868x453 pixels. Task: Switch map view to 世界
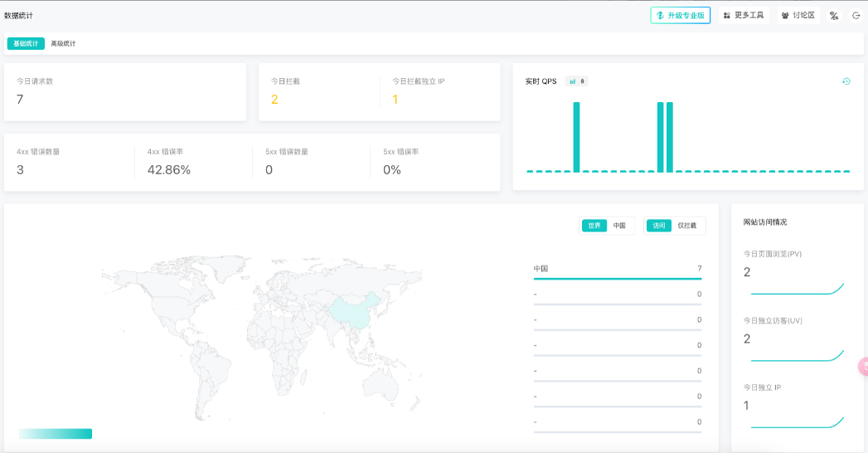click(x=594, y=226)
